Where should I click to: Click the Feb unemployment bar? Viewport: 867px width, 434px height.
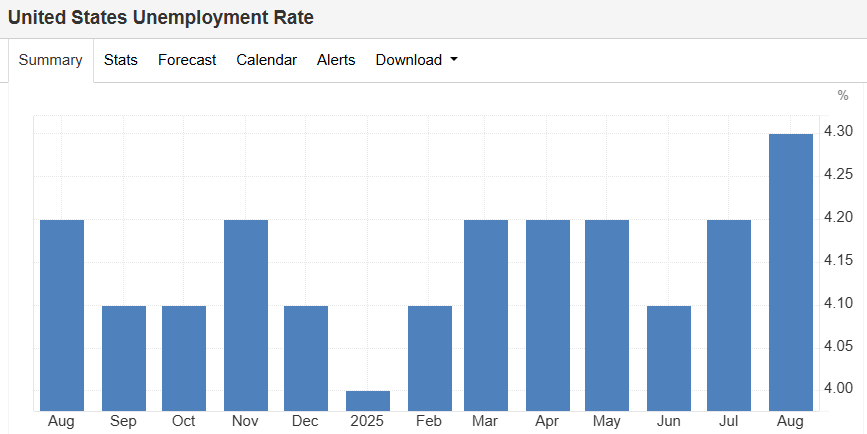pyautogui.click(x=430, y=358)
